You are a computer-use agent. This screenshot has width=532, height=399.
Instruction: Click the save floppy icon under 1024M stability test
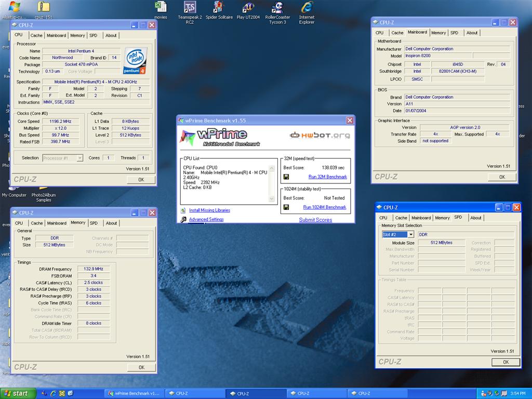pos(286,207)
